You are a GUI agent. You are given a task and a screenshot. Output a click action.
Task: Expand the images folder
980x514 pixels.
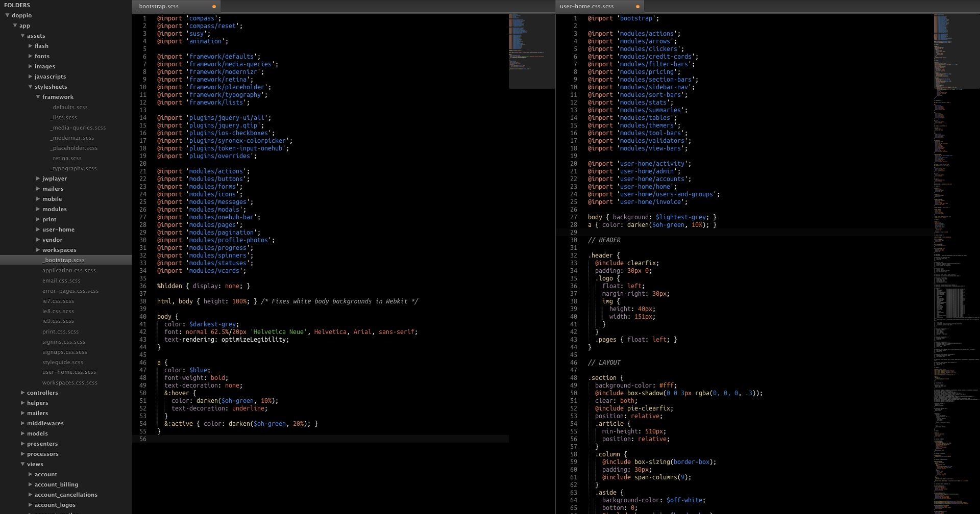point(31,66)
